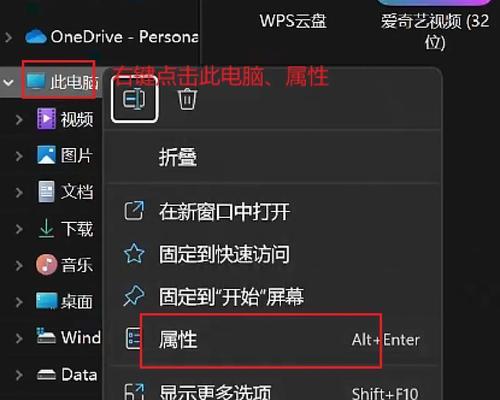The width and height of the screenshot is (500, 400).
Task: Expand the Data drive chevron
Action: click(19, 375)
